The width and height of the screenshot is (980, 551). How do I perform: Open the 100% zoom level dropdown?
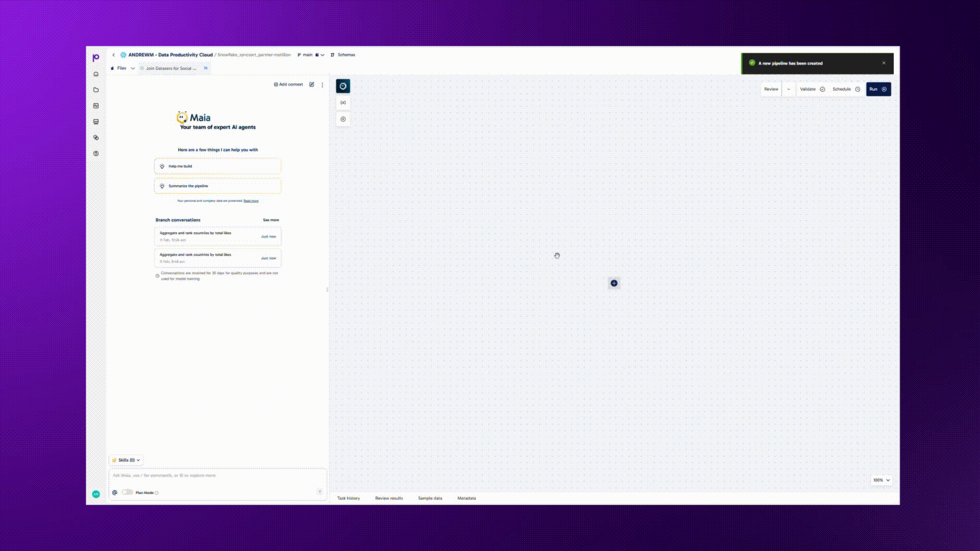pyautogui.click(x=881, y=480)
